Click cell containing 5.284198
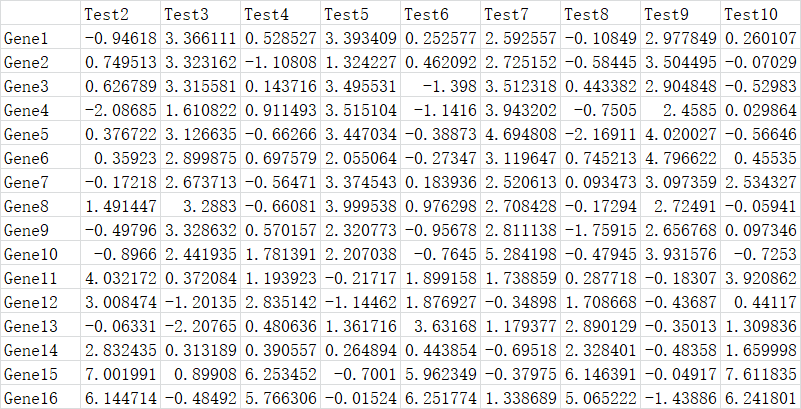The image size is (801, 409). tap(521, 254)
